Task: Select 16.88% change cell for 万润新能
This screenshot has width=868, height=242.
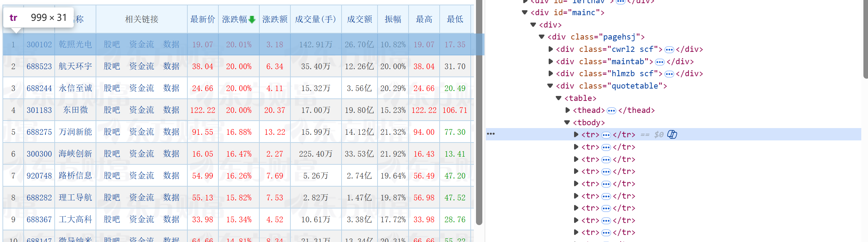Action: 239,132
